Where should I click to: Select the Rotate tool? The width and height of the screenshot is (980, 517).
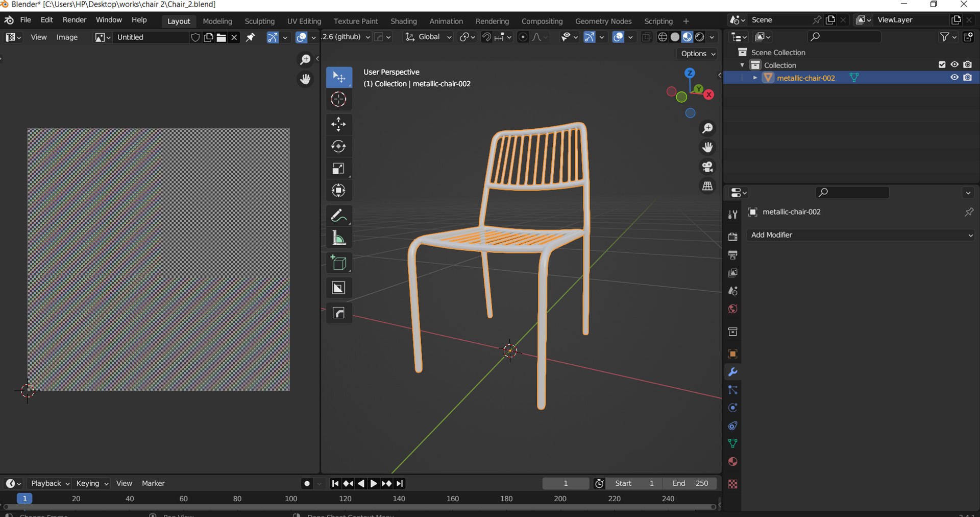[338, 147]
